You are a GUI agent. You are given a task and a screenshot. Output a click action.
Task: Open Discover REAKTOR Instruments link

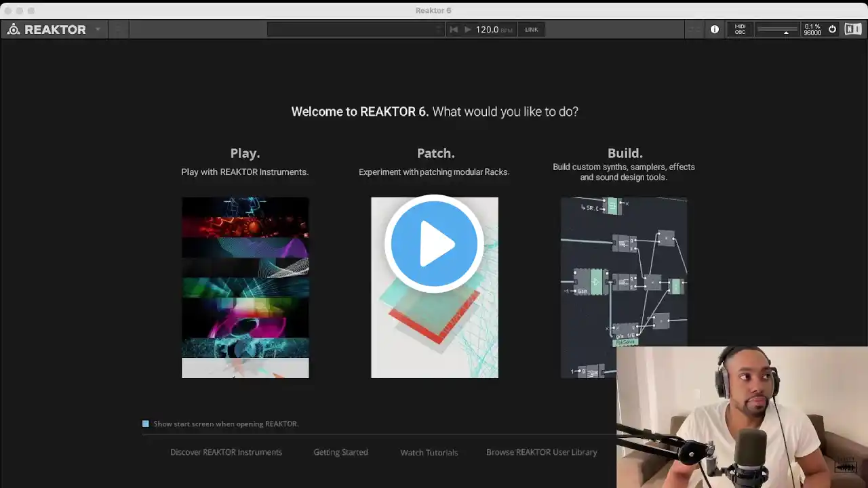(x=226, y=452)
